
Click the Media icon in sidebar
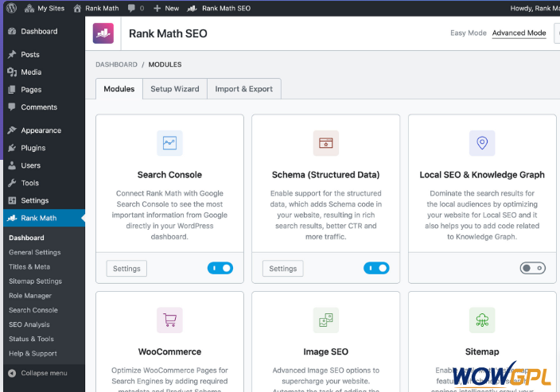pyautogui.click(x=12, y=72)
